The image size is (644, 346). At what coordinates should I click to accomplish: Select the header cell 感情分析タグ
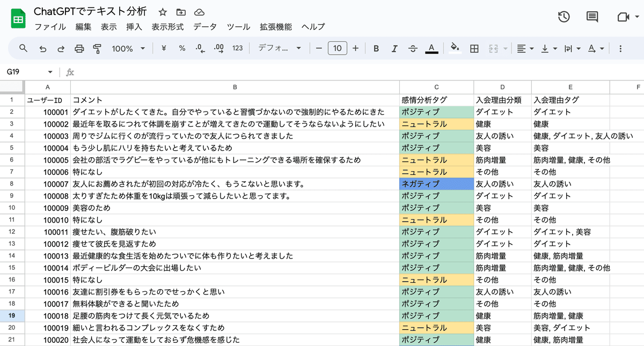(x=437, y=100)
